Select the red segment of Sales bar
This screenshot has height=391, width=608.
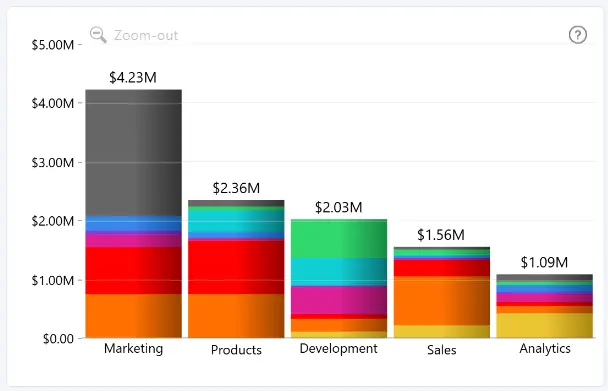tap(442, 268)
